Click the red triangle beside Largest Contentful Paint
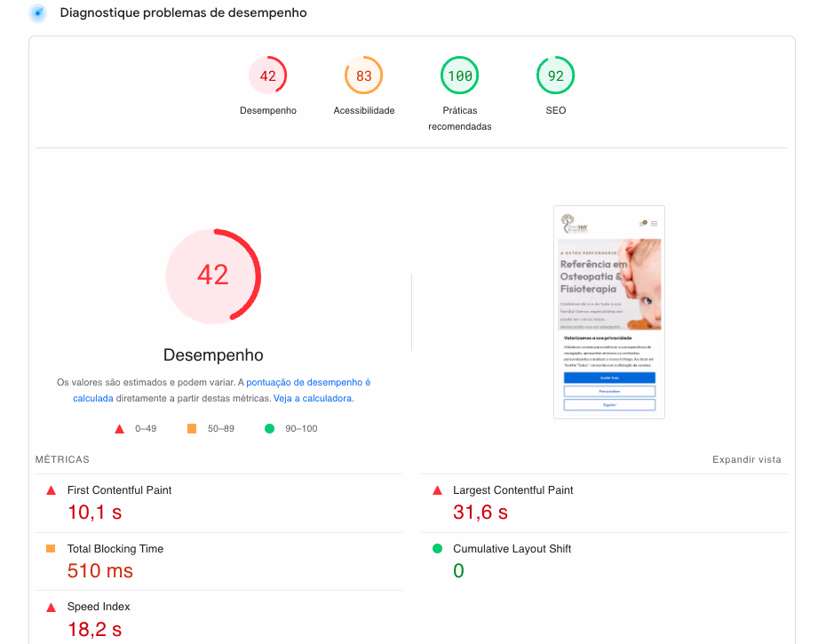 (x=437, y=490)
